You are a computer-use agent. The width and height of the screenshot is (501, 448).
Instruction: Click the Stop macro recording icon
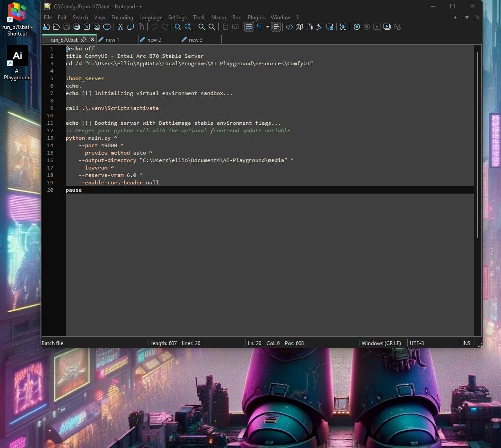(x=367, y=27)
